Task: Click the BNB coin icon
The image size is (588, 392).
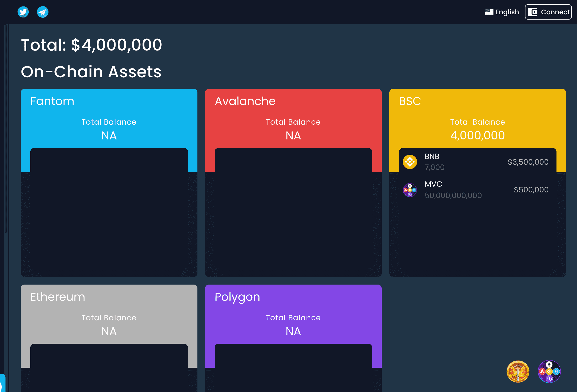Action: [410, 162]
